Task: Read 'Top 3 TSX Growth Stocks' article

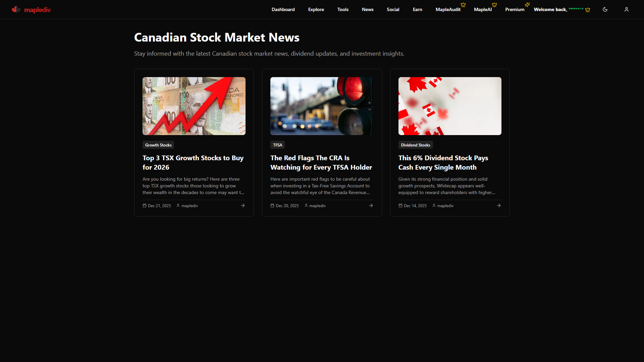Action: pos(193,163)
